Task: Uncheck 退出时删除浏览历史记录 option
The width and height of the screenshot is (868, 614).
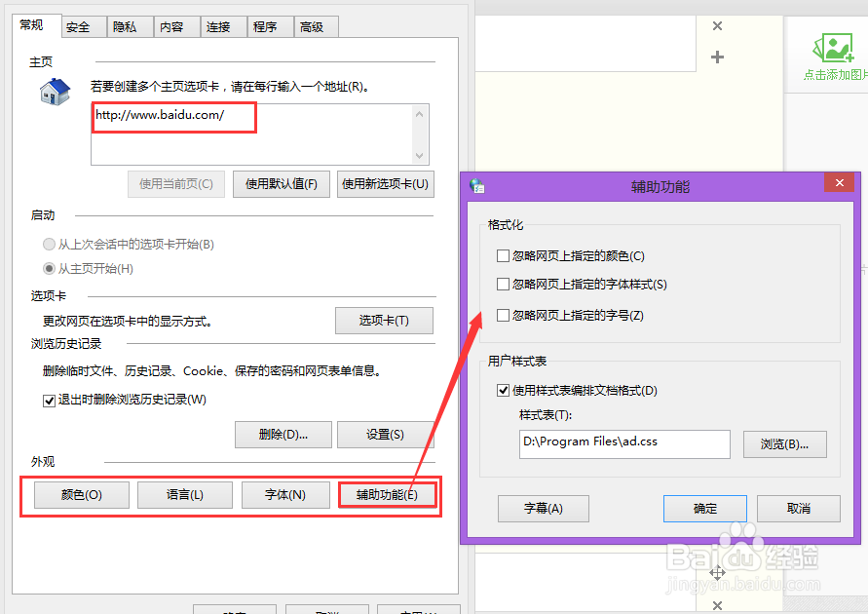Action: click(x=49, y=401)
